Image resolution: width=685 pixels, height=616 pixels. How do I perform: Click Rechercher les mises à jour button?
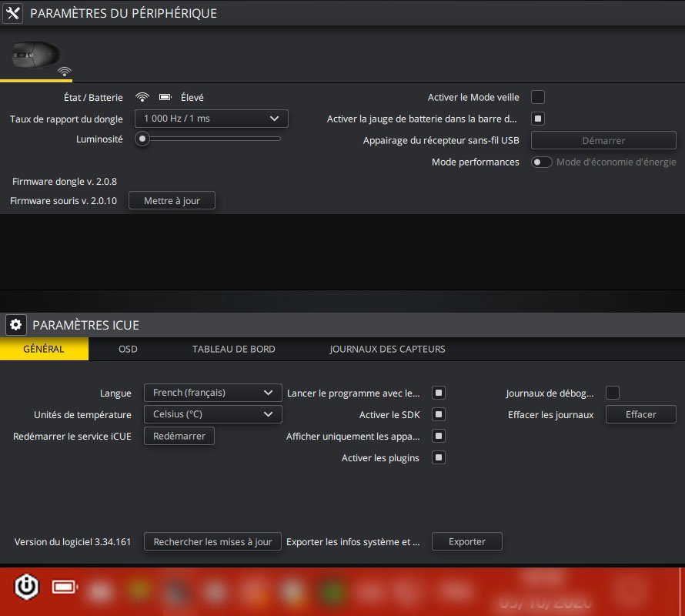pos(212,542)
